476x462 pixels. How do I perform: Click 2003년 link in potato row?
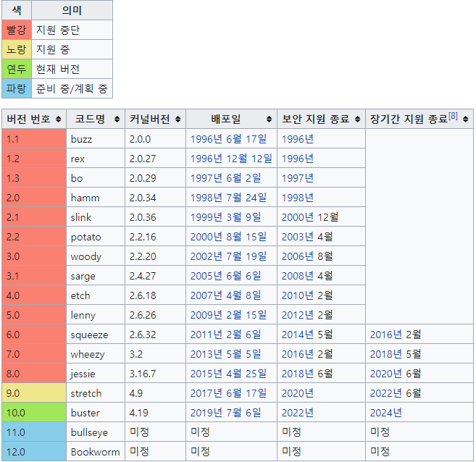point(298,237)
